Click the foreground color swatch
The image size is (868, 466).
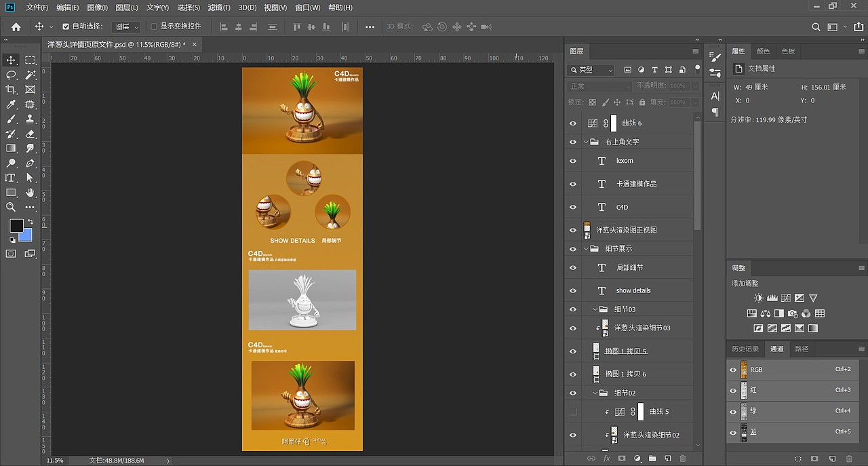tap(16, 225)
